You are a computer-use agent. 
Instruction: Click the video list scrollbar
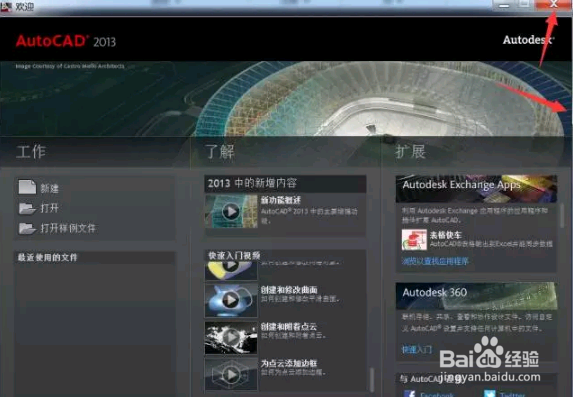[372, 379]
